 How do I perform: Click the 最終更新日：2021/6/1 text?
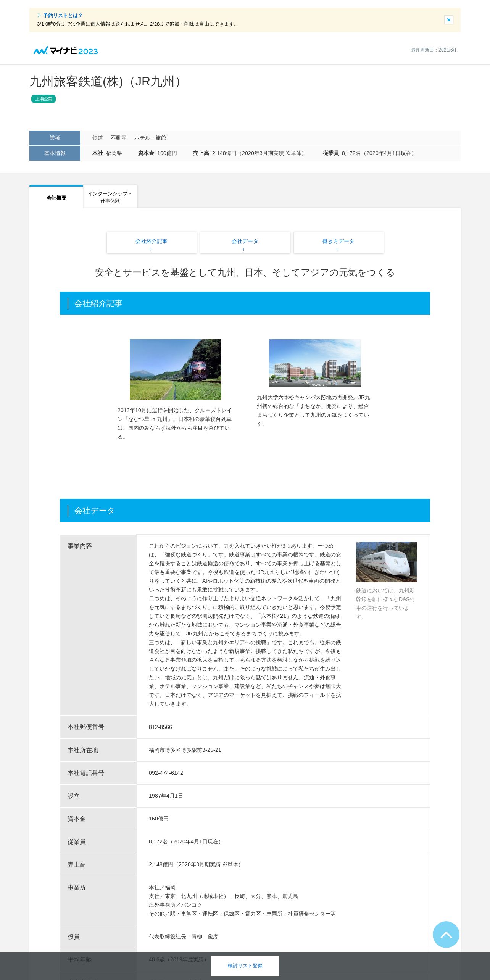click(434, 50)
